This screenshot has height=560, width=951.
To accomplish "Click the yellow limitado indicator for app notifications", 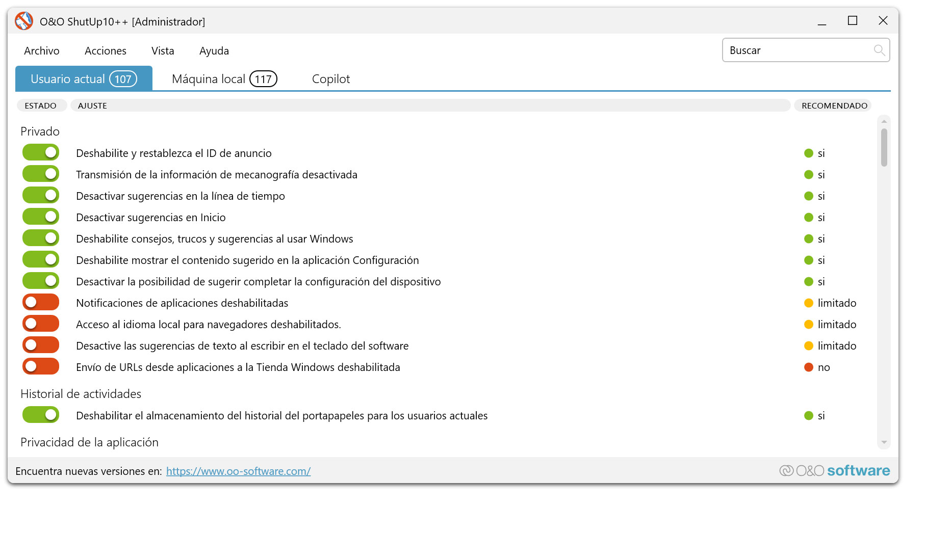I will click(809, 303).
